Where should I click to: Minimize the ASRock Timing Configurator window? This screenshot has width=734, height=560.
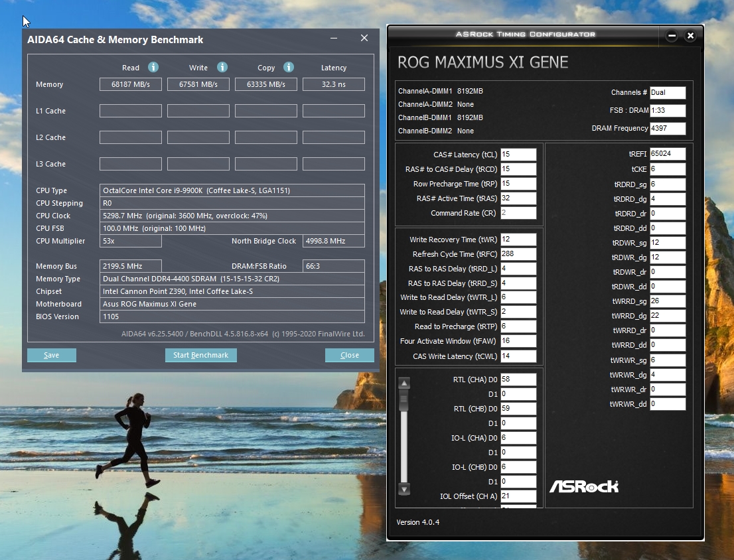[x=672, y=36]
